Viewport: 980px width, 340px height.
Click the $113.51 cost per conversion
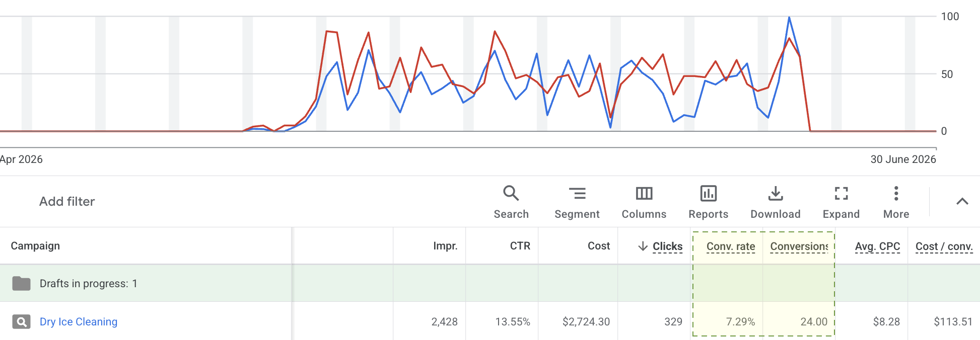coord(953,322)
